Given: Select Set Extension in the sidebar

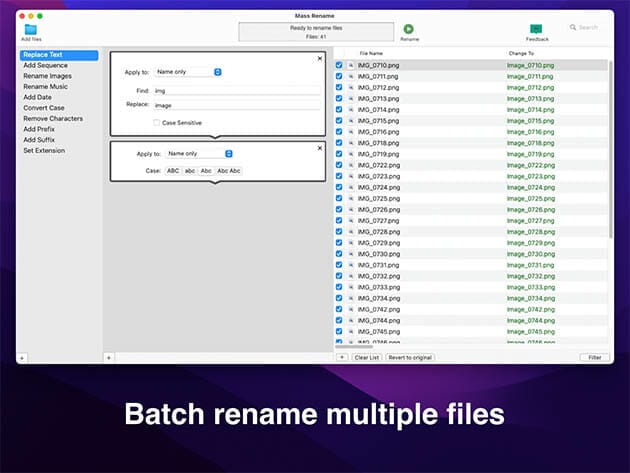Looking at the screenshot, I should pos(44,151).
